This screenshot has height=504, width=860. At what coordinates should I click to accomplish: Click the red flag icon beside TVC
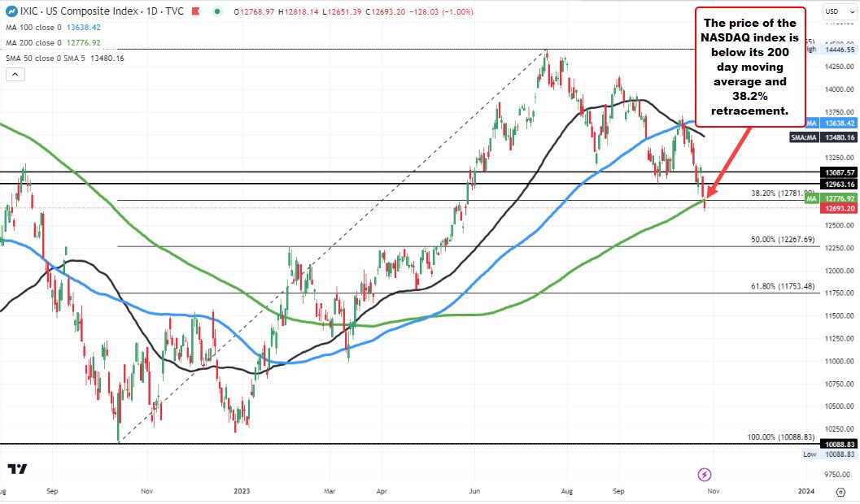[195, 11]
